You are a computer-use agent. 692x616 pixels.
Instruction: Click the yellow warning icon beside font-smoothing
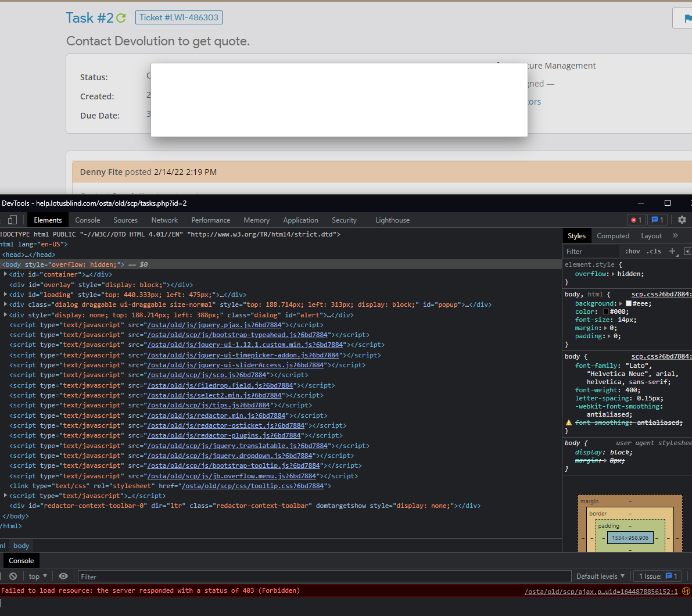[568, 422]
